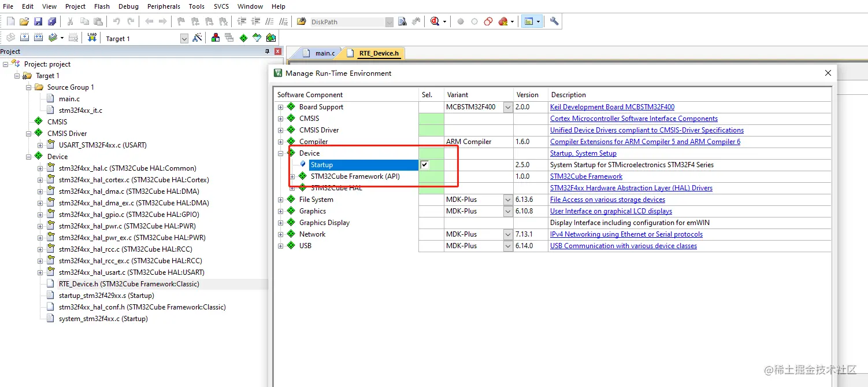Open the Target 1 dropdown
This screenshot has width=868, height=387.
point(184,38)
